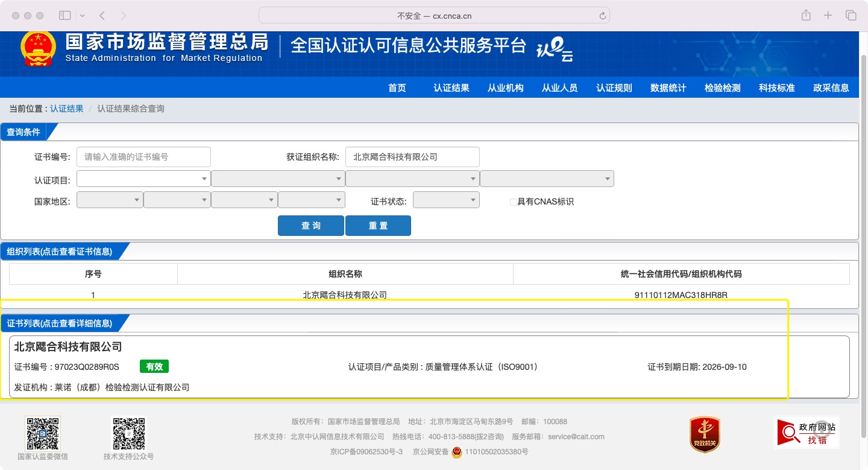This screenshot has height=470, width=868.
Task: Open first 国家地区 dropdown
Action: click(110, 200)
